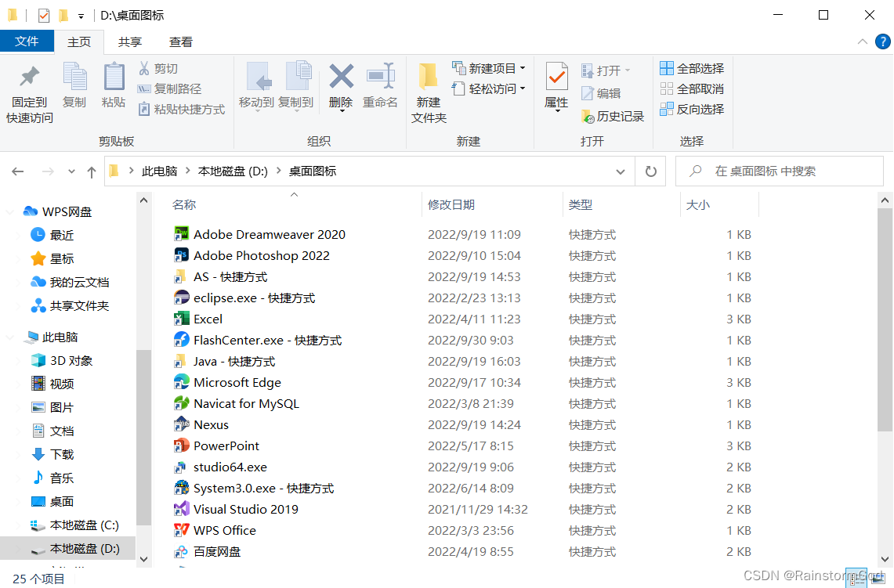Viewport: 894px width, 588px height.
Task: Open the Quick Access Toolbar customize arrow
Action: point(81,16)
